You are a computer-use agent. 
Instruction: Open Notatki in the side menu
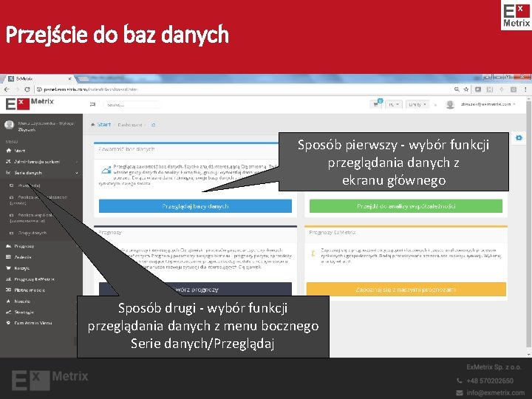tap(22, 301)
